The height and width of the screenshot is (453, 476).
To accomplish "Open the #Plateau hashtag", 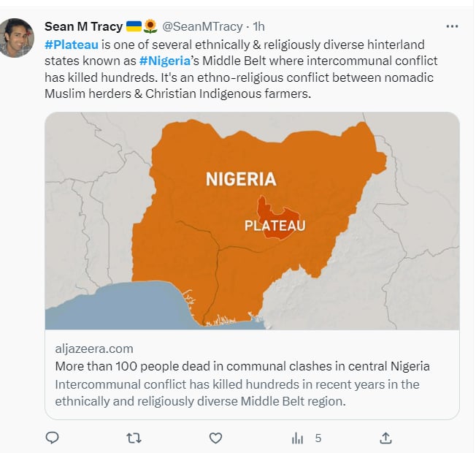I will click(x=72, y=45).
